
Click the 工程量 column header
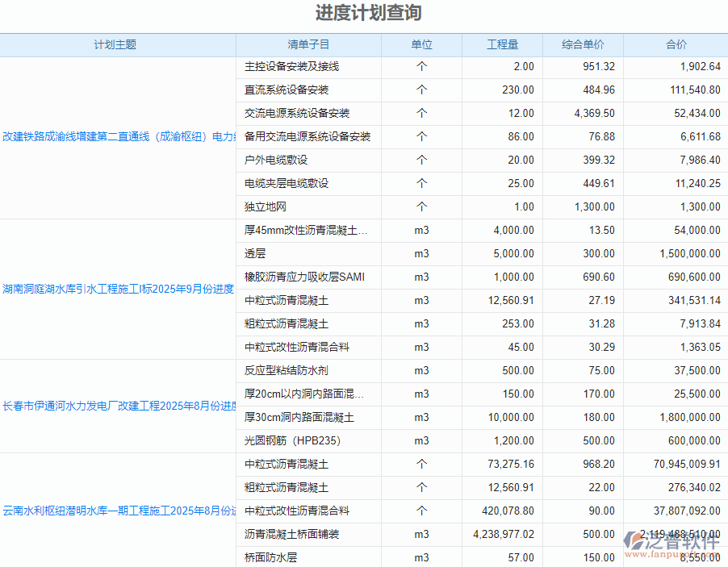(502, 45)
